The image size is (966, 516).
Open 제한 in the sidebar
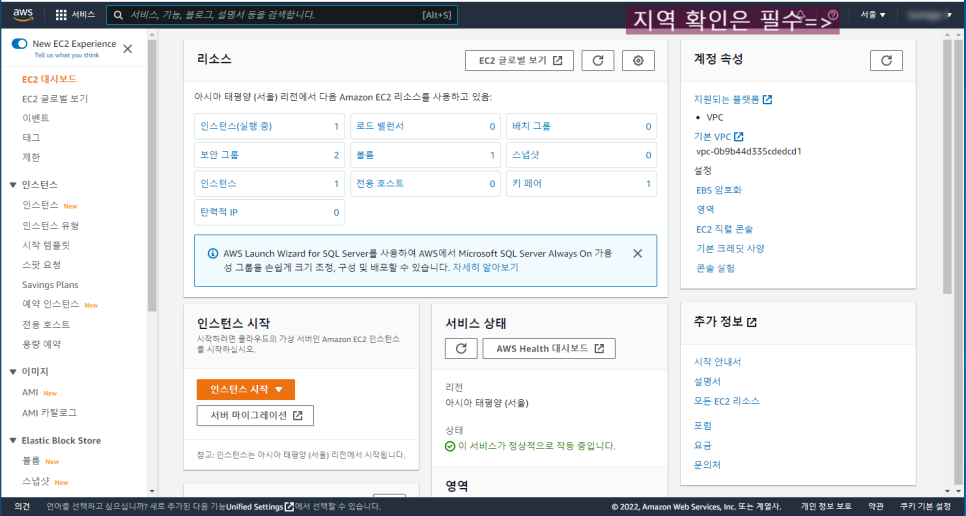click(31, 157)
